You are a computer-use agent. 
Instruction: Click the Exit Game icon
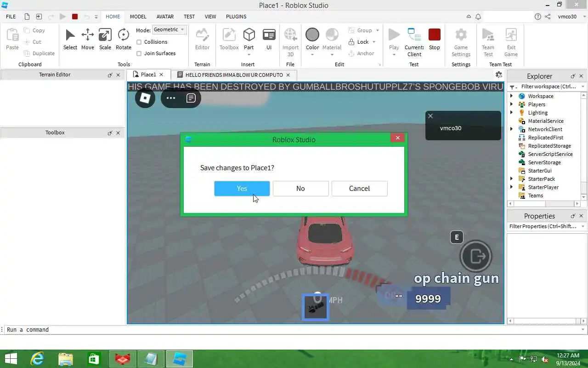[511, 35]
